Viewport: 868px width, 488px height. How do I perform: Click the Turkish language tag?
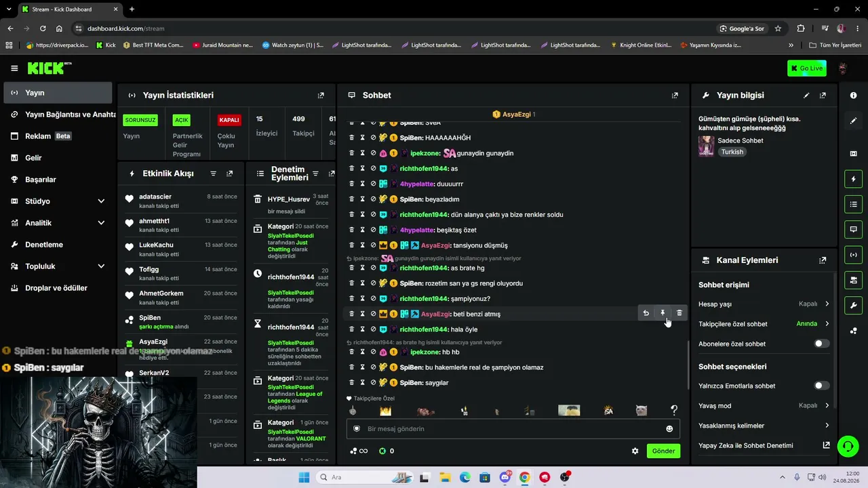[x=732, y=152]
